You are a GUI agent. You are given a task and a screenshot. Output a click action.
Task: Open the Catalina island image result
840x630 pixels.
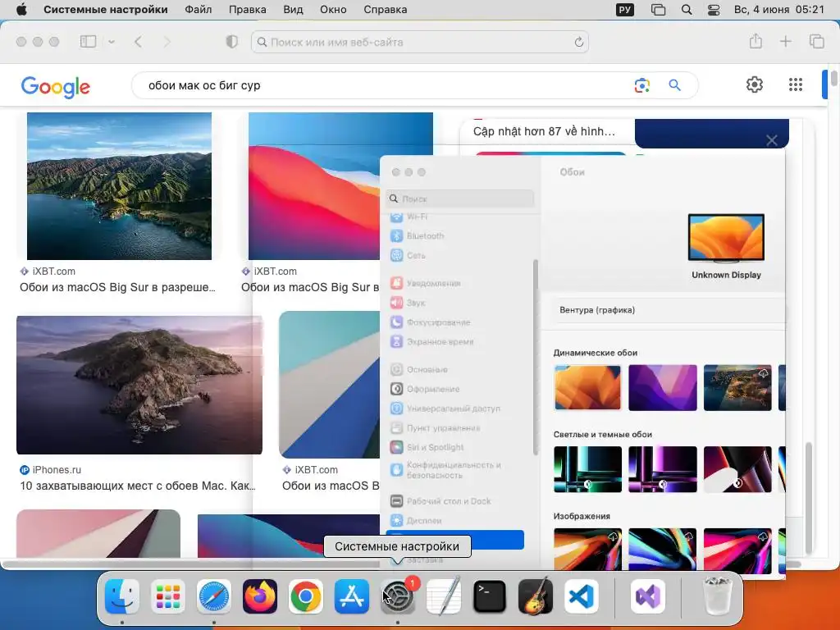[x=139, y=386]
